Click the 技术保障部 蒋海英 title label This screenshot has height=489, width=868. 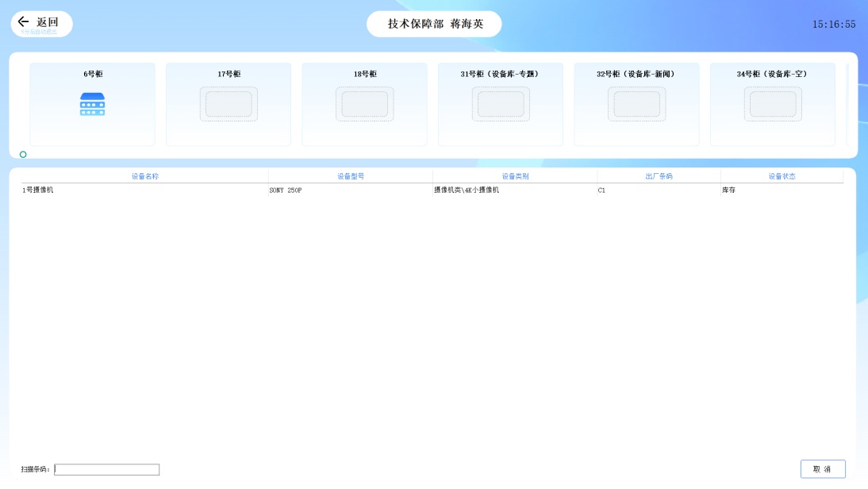(x=434, y=24)
